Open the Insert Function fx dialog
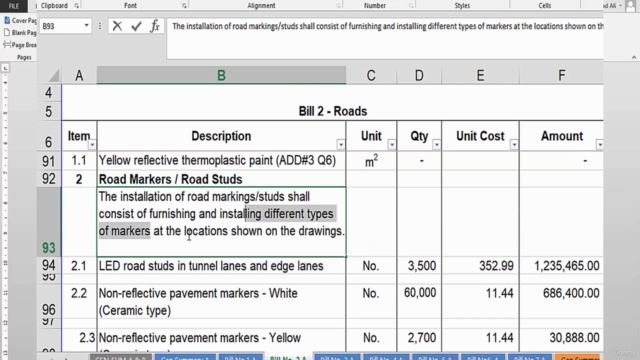Image resolution: width=640 pixels, height=360 pixels. (x=155, y=26)
